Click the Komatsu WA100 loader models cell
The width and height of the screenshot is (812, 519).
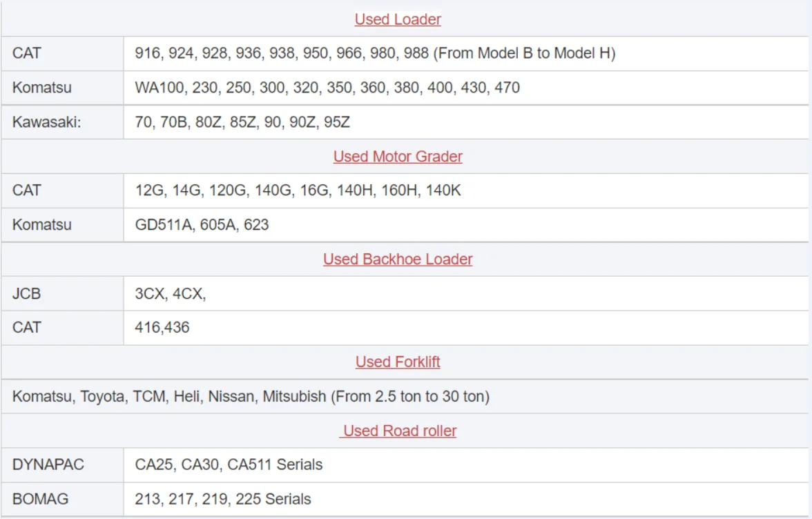tap(327, 88)
